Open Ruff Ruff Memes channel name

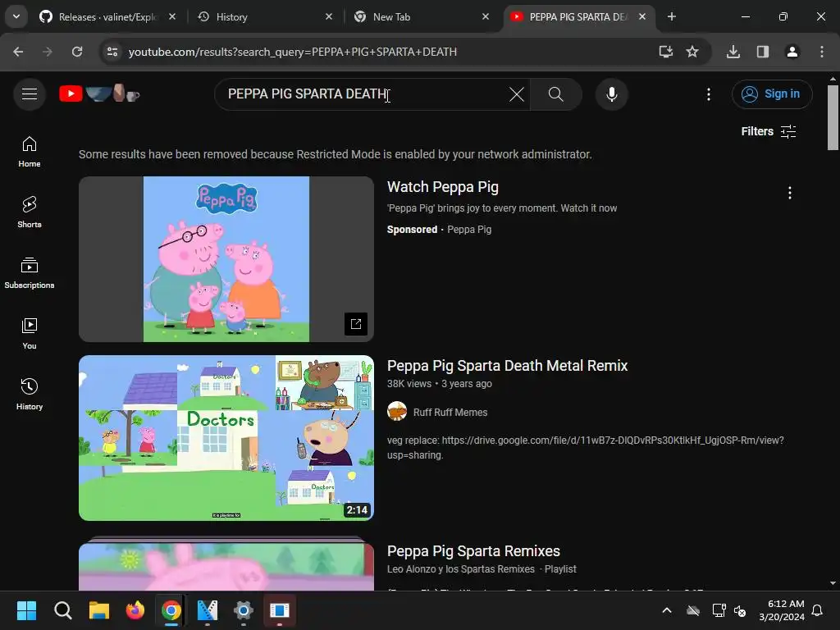(450, 413)
